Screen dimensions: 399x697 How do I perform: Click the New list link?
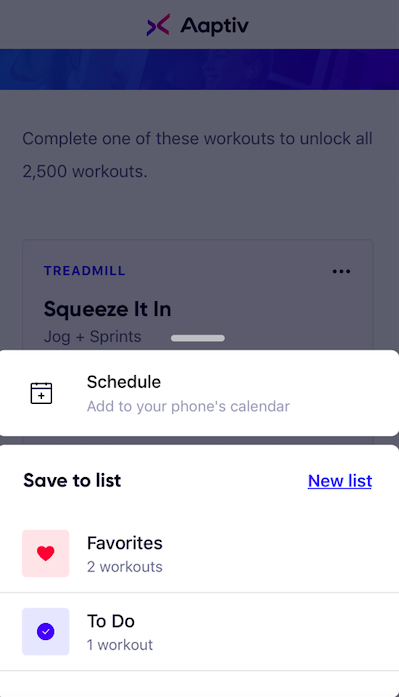click(x=340, y=481)
